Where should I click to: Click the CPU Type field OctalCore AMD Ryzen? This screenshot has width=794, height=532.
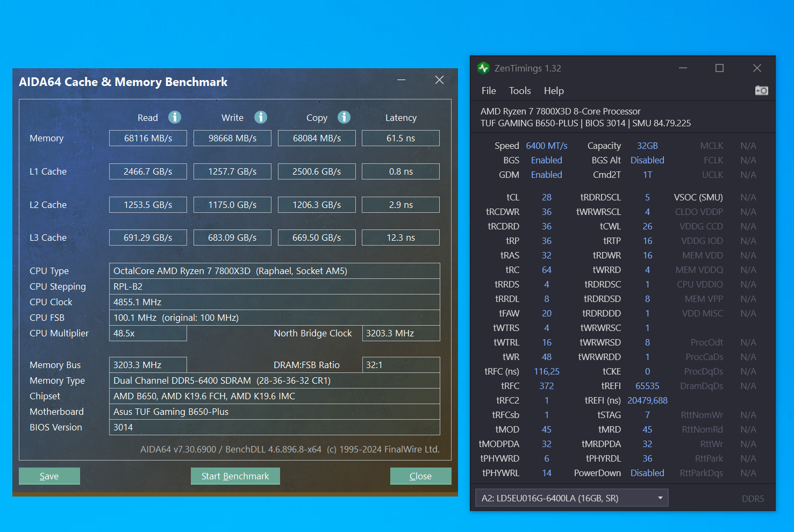click(x=275, y=271)
